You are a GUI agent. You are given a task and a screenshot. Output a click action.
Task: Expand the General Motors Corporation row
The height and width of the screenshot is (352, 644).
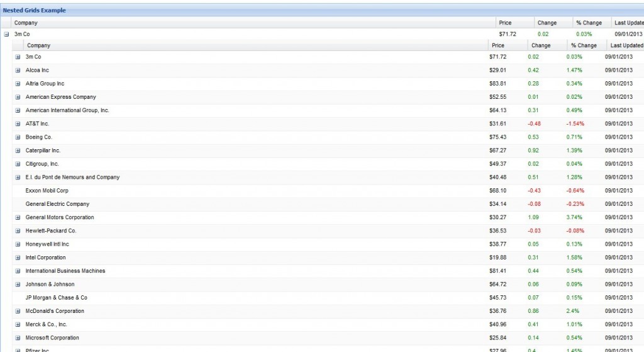pos(18,217)
